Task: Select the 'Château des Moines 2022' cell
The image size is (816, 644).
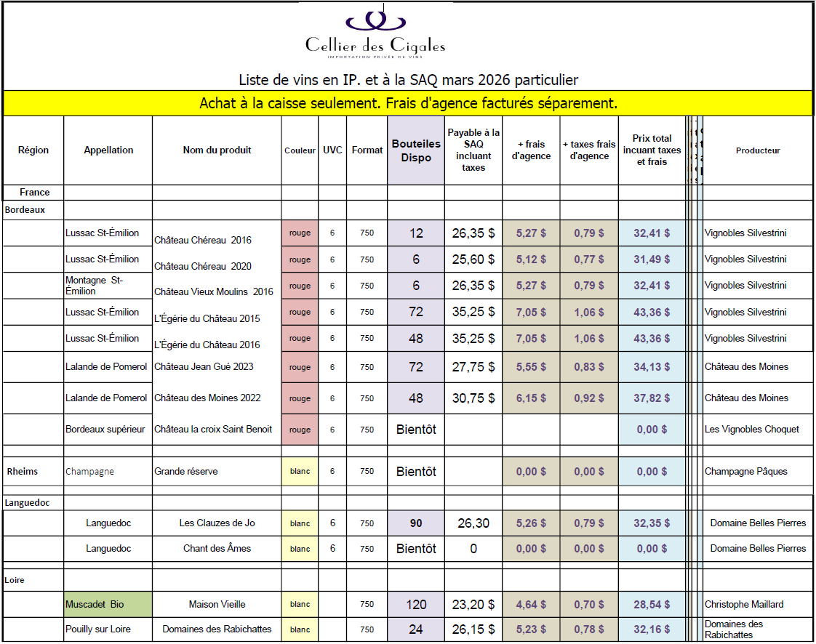Action: click(x=217, y=398)
